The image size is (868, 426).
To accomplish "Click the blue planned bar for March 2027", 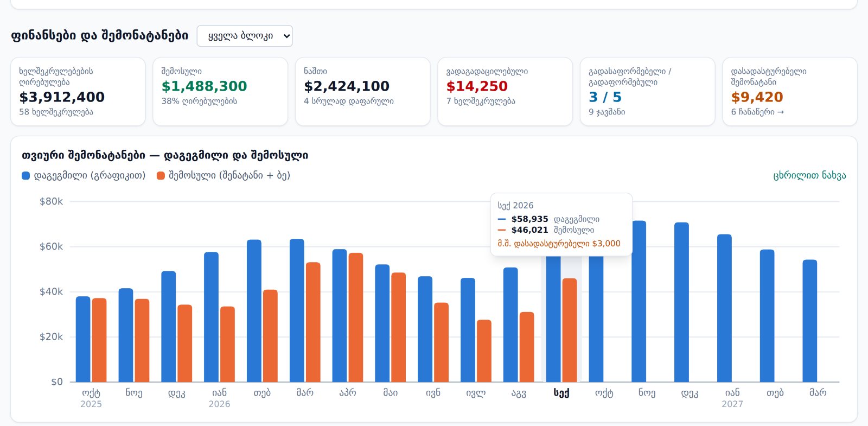I will [810, 321].
